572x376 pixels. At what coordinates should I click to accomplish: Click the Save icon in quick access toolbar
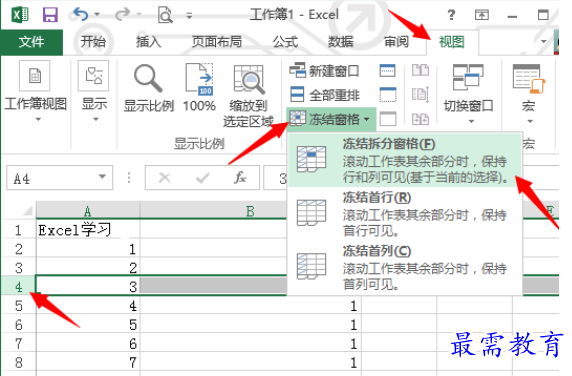coord(50,15)
